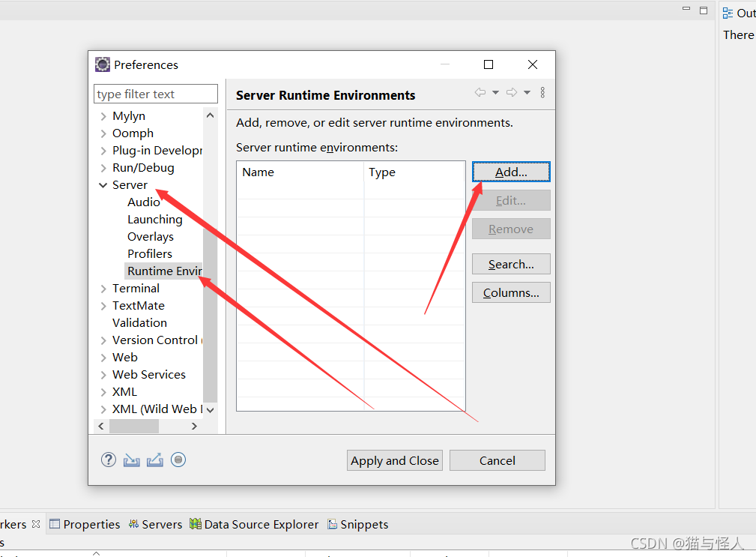Expand the Mylyn tree node
756x557 pixels.
click(x=103, y=116)
